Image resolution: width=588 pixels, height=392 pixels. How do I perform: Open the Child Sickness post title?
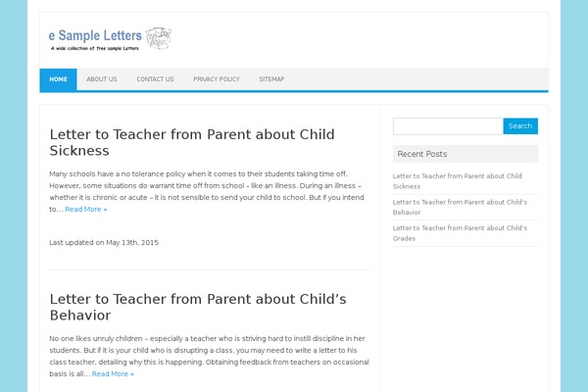click(x=192, y=142)
